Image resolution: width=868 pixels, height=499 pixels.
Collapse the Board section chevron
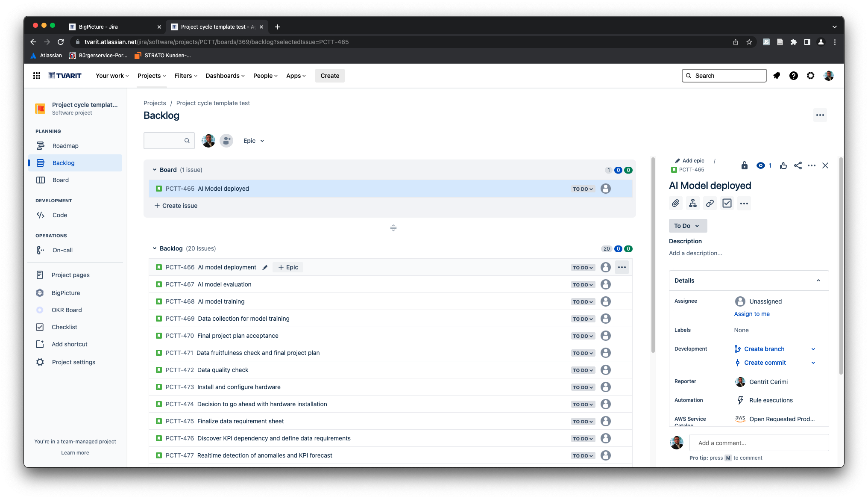coord(155,170)
